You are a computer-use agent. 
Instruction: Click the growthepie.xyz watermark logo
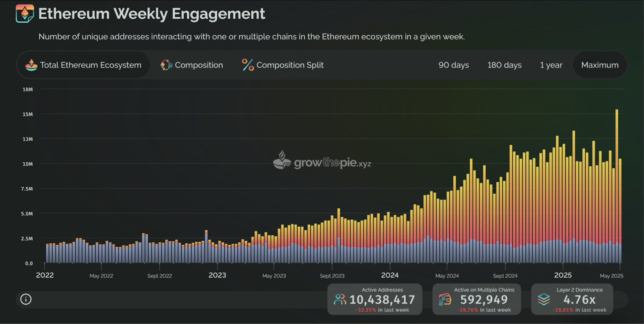click(x=322, y=161)
